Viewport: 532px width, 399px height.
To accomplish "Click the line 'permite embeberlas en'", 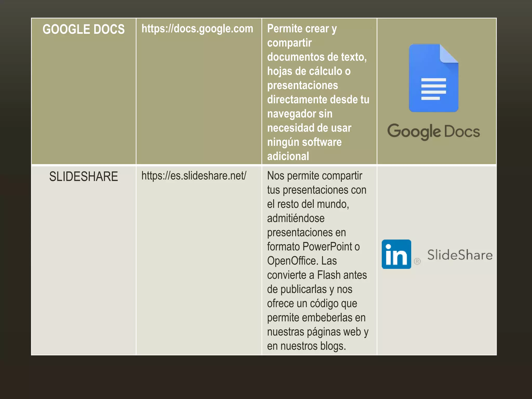I will [x=316, y=317].
